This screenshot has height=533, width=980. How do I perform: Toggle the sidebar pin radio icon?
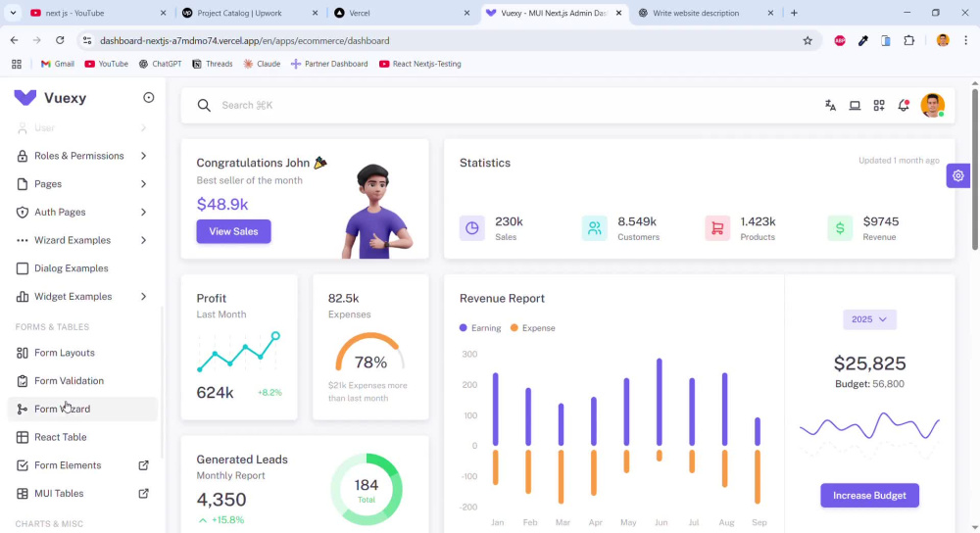pos(148,97)
